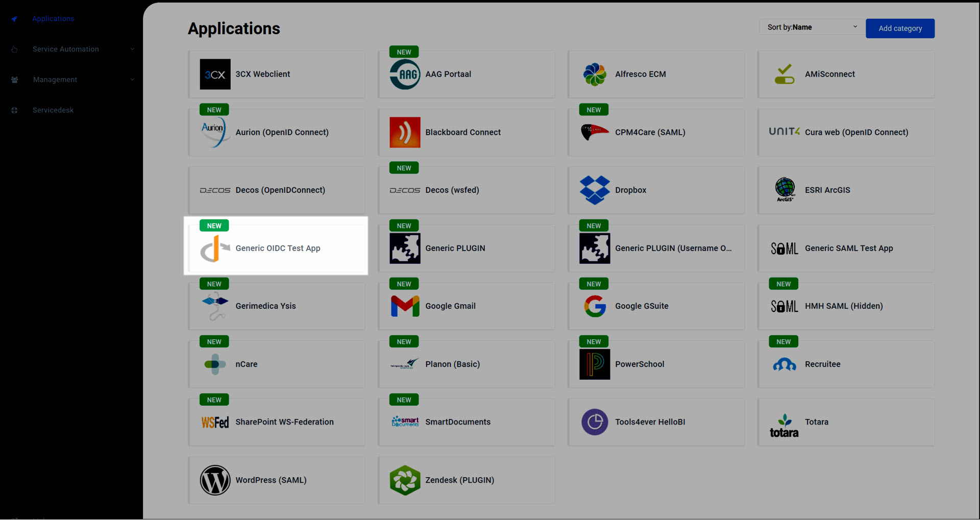Click the SmartDocuments label text
980x520 pixels.
pos(458,422)
